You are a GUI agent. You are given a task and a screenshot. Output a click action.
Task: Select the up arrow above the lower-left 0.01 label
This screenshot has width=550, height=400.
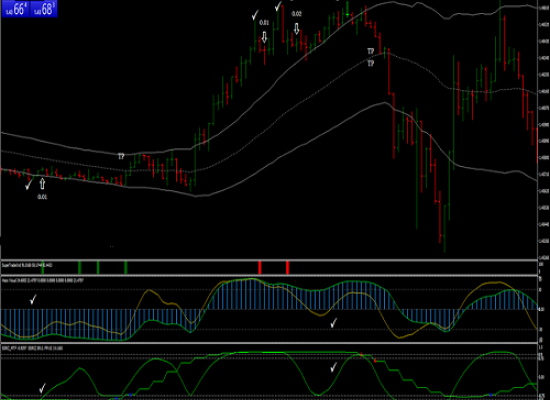pyautogui.click(x=42, y=184)
